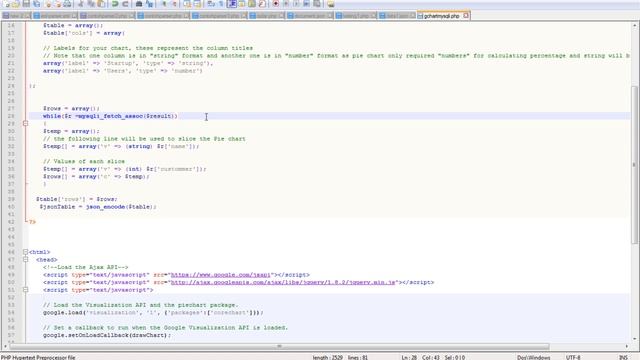Screen dimensions: 640x360
Task: Click the 'length : 2529' status text
Action: coord(327,357)
